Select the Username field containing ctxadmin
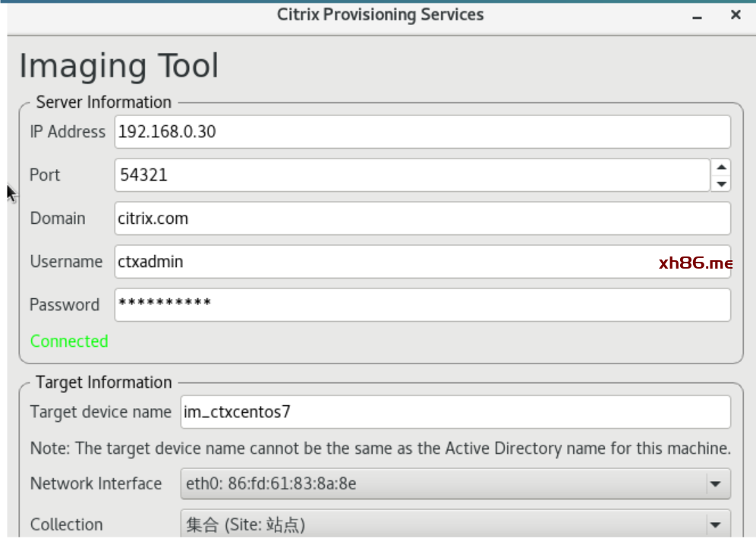 coord(380,262)
